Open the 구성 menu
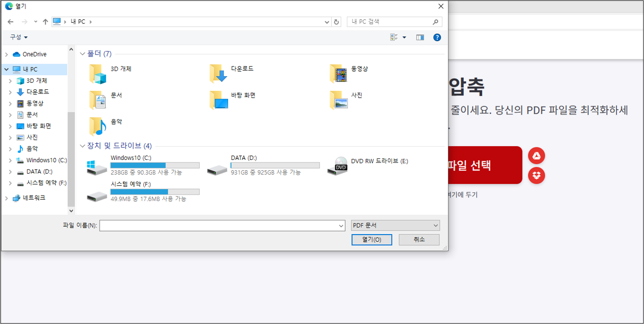Viewport: 644px width, 324px height. tap(17, 37)
